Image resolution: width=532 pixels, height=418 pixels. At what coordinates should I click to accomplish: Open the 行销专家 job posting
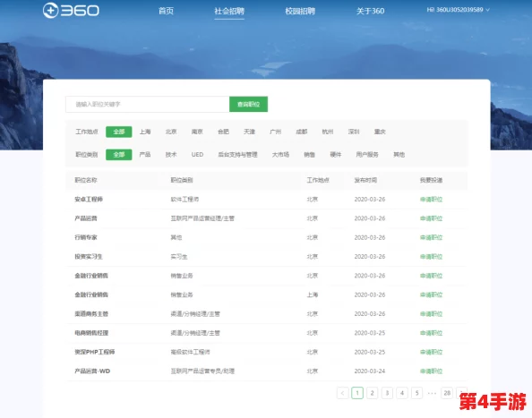coord(86,237)
